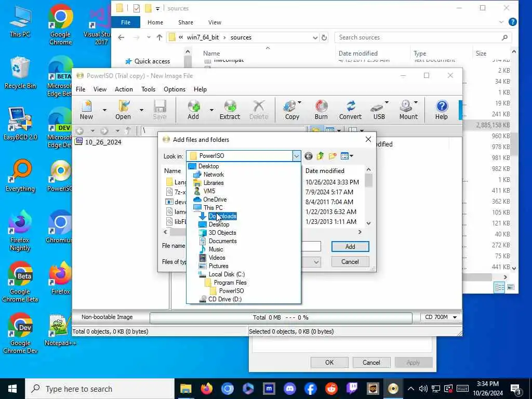This screenshot has width=532, height=399.
Task: Select CD Drive (D:) in the list
Action: [225, 299]
